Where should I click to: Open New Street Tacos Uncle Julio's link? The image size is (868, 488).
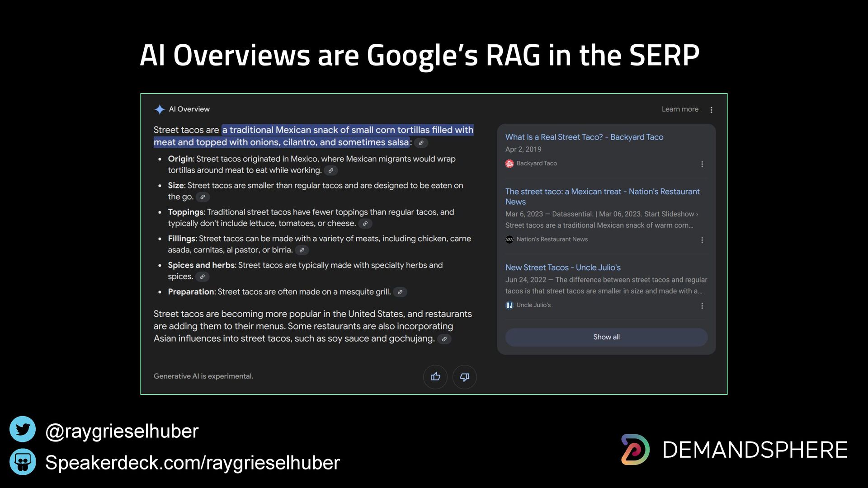(x=562, y=267)
